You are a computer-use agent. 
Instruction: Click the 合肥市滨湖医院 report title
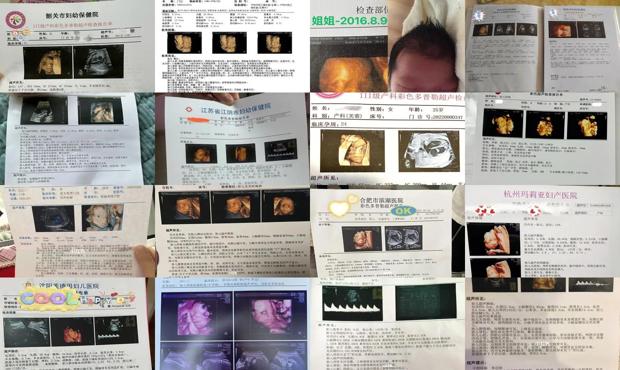pos(380,200)
